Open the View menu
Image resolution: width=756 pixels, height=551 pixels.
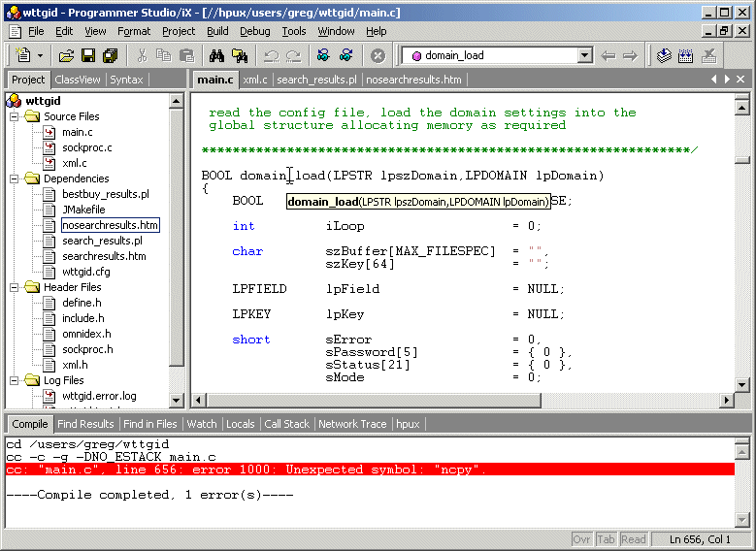tap(95, 31)
